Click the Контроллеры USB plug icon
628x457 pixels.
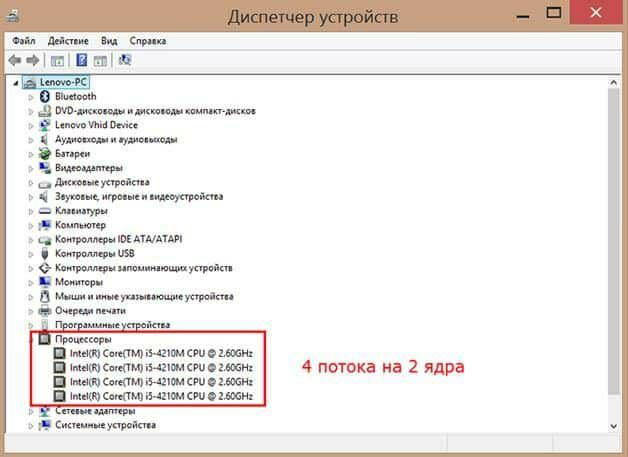coord(45,254)
